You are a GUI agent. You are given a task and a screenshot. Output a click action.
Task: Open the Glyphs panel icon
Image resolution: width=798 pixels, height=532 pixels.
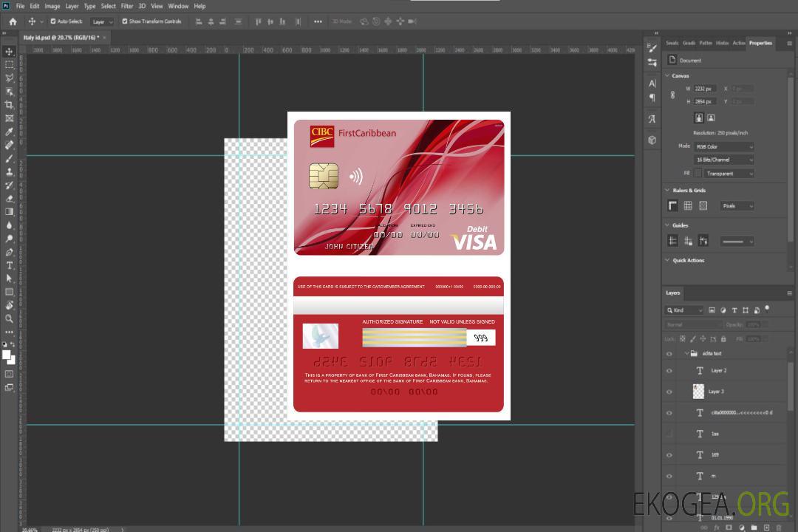click(x=652, y=119)
